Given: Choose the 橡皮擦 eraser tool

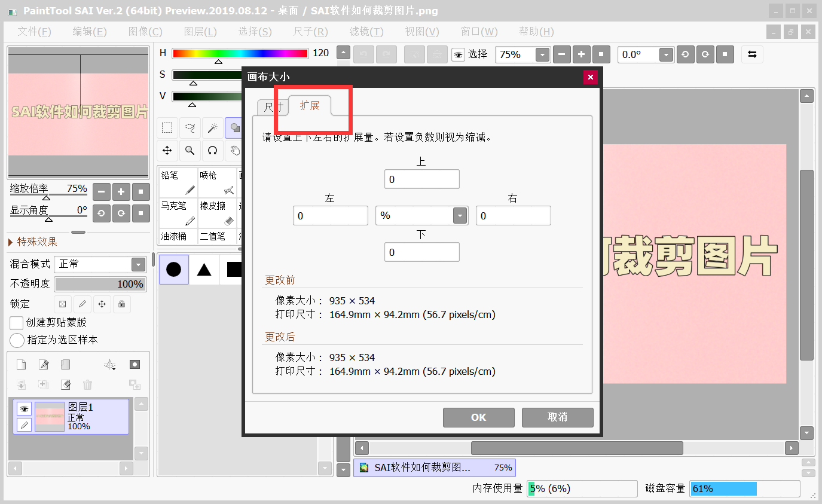Looking at the screenshot, I should coord(217,213).
